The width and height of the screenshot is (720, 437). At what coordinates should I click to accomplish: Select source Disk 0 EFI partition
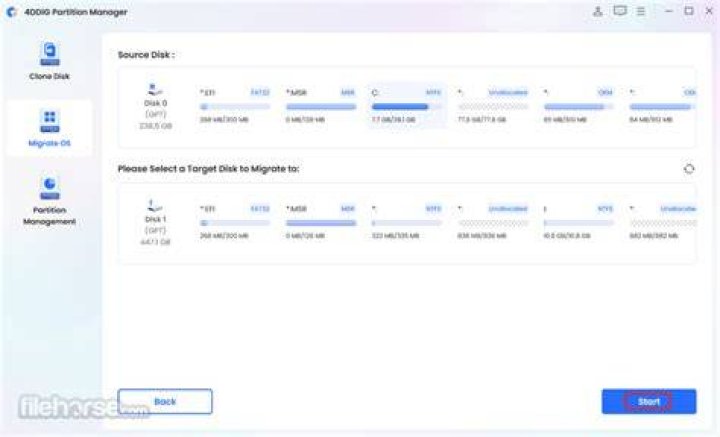[235, 106]
